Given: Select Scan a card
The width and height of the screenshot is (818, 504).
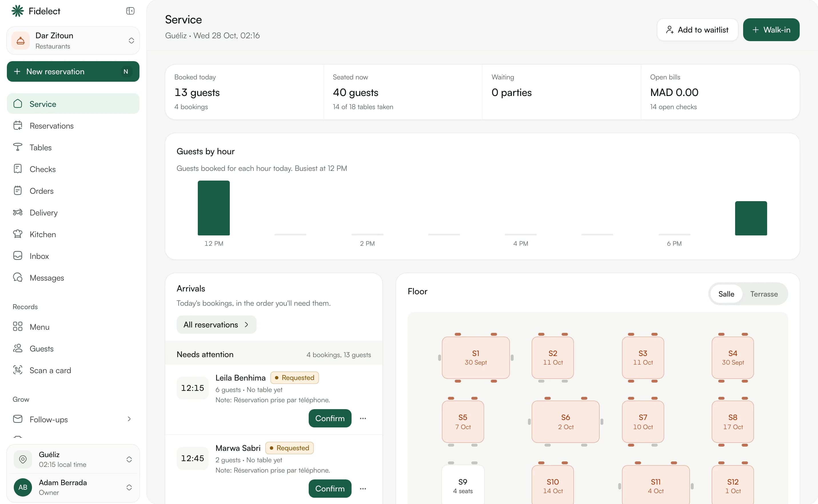Looking at the screenshot, I should 73,370.
